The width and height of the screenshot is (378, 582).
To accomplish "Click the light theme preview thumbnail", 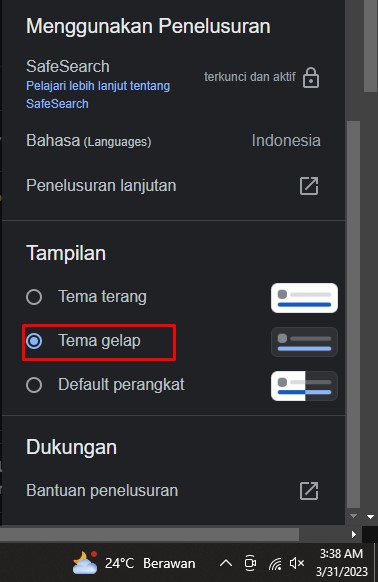I will [304, 298].
